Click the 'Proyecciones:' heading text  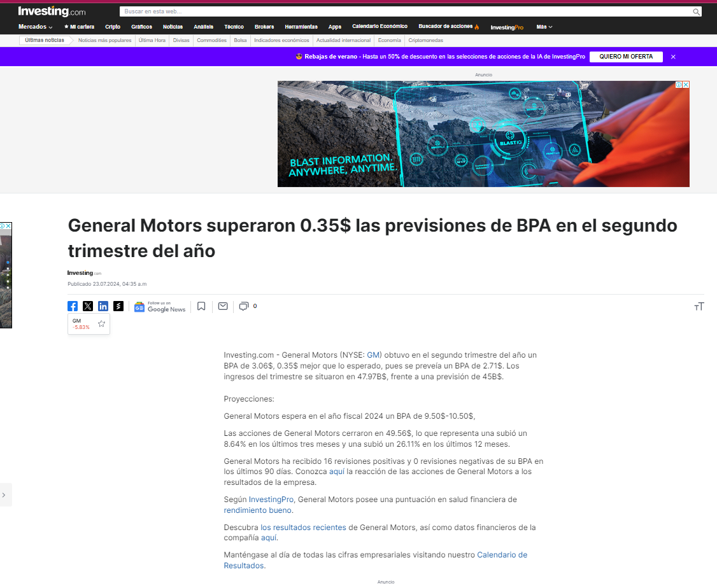pos(249,399)
